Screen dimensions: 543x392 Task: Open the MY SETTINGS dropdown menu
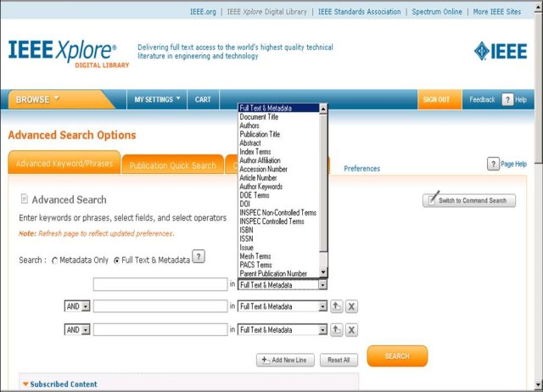click(157, 100)
